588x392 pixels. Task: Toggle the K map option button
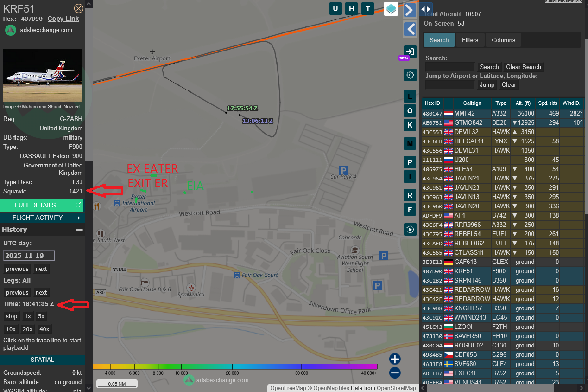410,125
